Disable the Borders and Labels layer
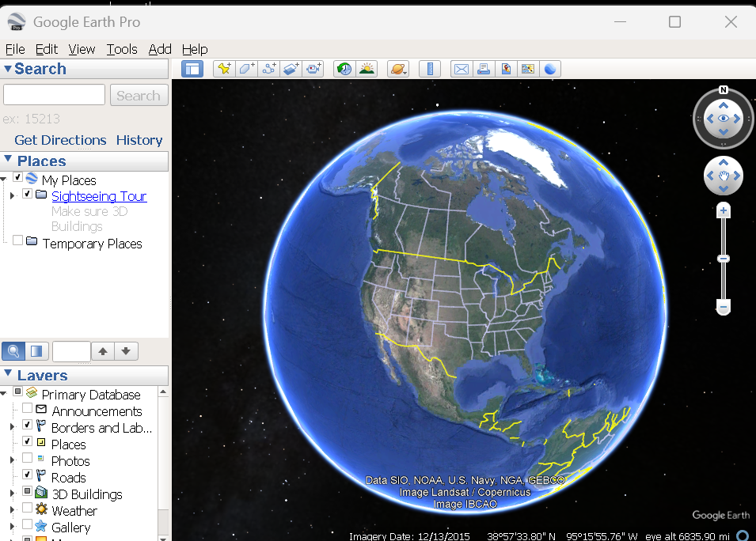 tap(28, 425)
